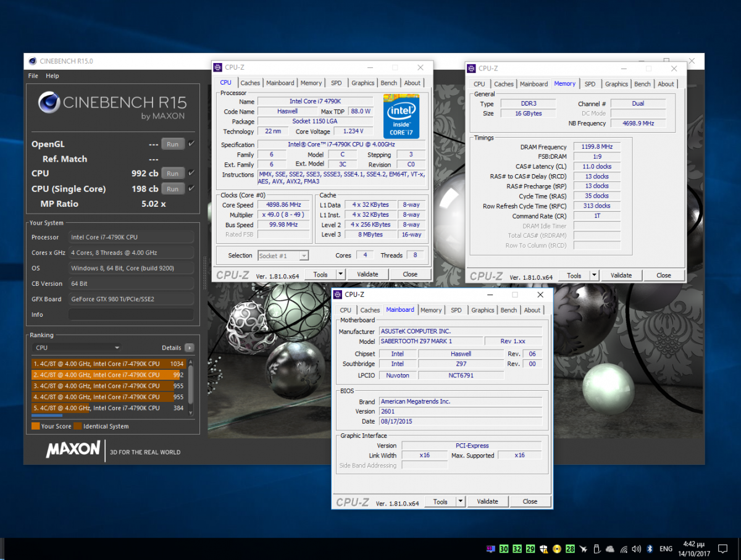Open the Socket #1 Selection dropdown
Screen dimensions: 741x560
(x=283, y=256)
